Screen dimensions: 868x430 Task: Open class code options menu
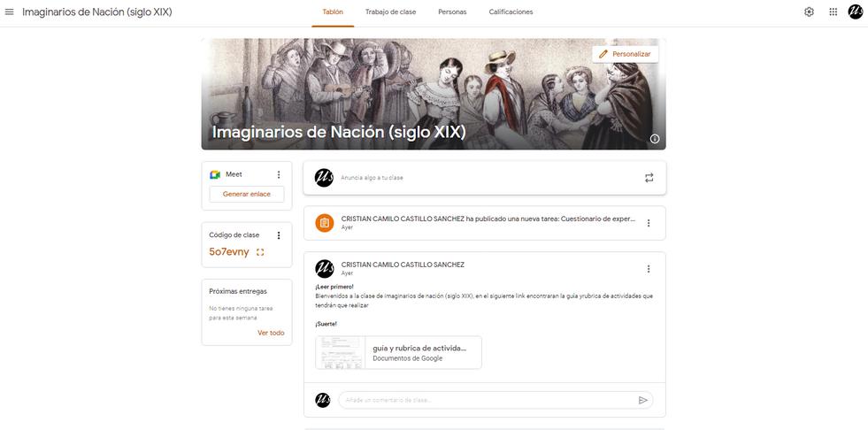click(279, 235)
